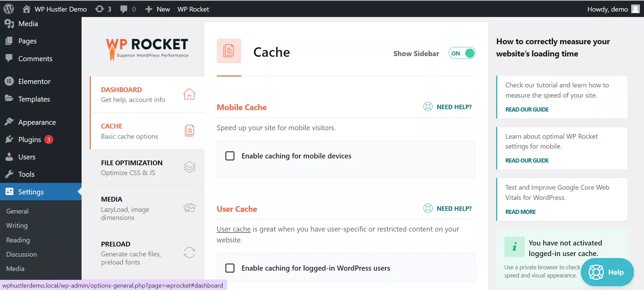Click the Settings menu label
The height and width of the screenshot is (290, 644).
(x=31, y=192)
